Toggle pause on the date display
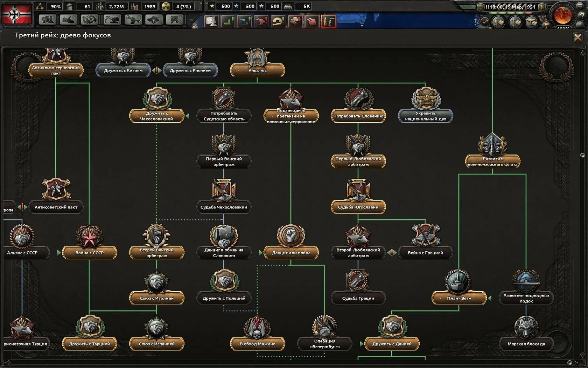This screenshot has height=368, width=588. [x=511, y=7]
